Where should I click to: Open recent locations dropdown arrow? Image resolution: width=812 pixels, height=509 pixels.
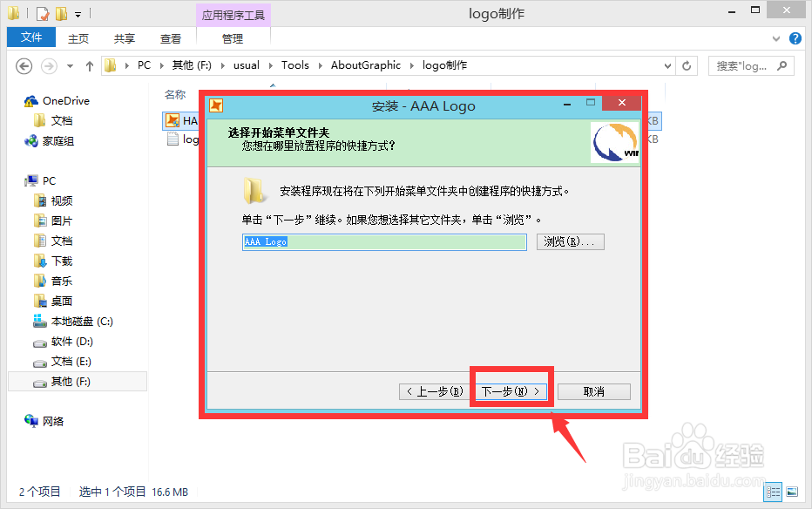[70, 66]
